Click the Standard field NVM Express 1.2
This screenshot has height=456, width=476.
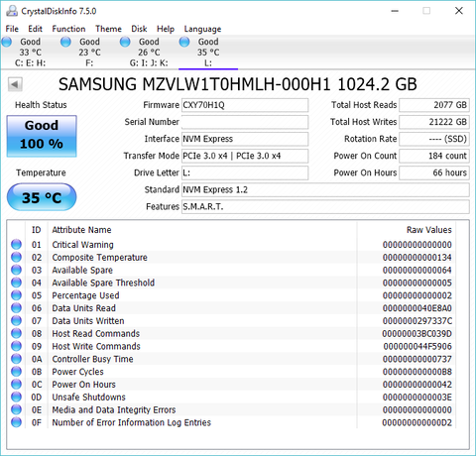325,189
